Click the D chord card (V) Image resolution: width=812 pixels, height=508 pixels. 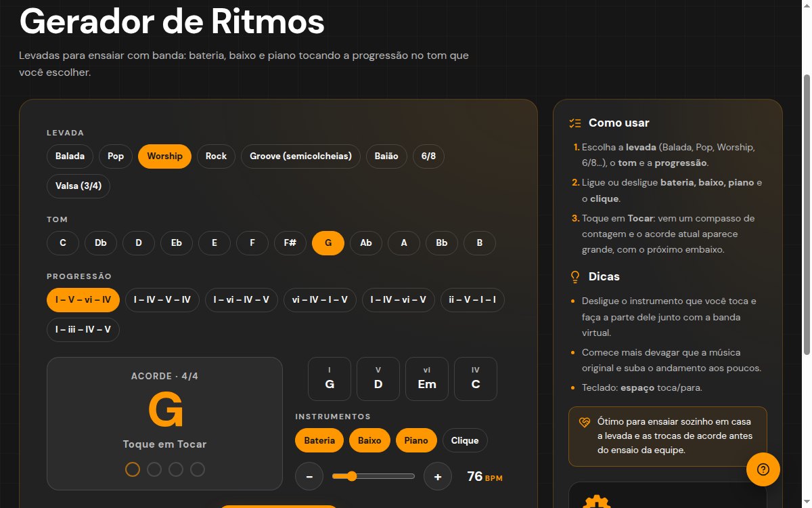pyautogui.click(x=378, y=379)
